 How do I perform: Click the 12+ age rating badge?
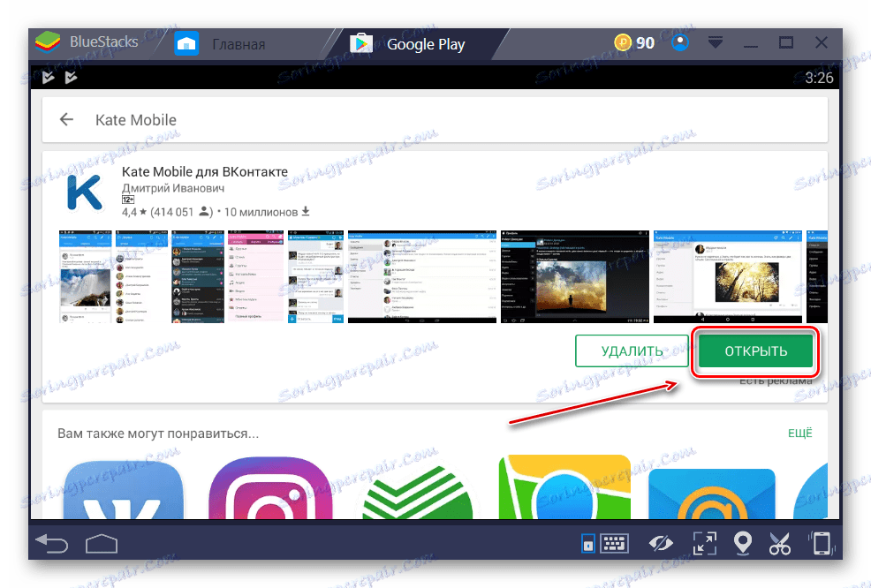tap(128, 200)
